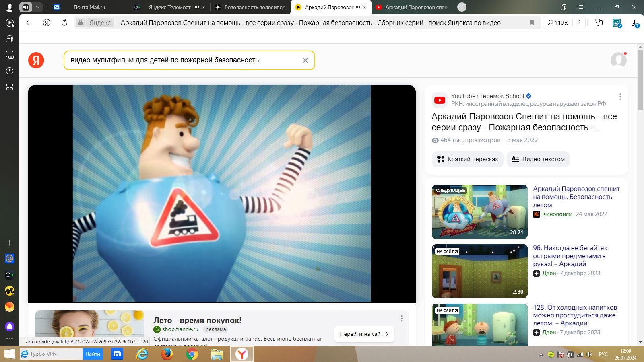Open the YouTube › Теремок School source link
The image size is (644, 362).
coord(487,96)
